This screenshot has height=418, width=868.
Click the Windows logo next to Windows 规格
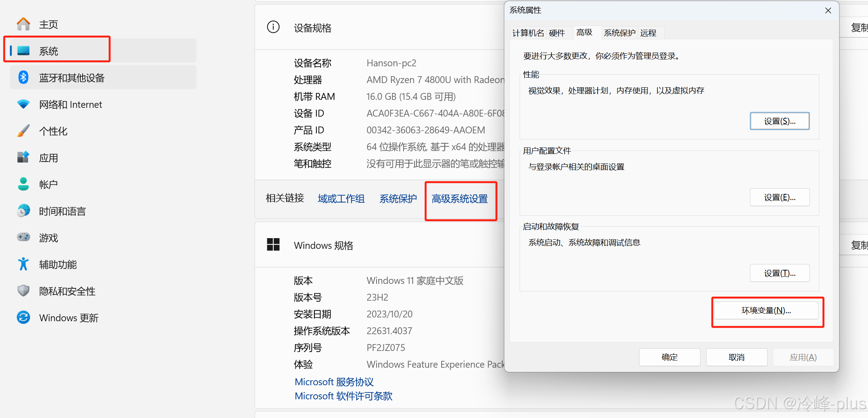[273, 245]
